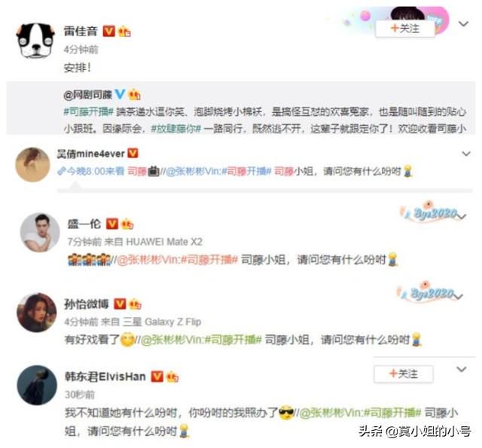This screenshot has height=448, width=482.
Task: Click the orange V badge beside 雷佳音
Action: pyautogui.click(x=108, y=31)
